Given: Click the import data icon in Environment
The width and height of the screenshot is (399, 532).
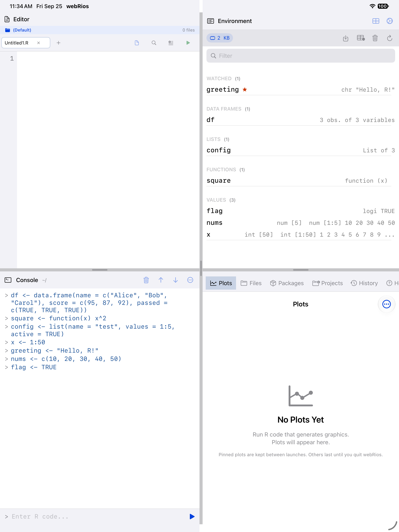Looking at the screenshot, I should [346, 38].
